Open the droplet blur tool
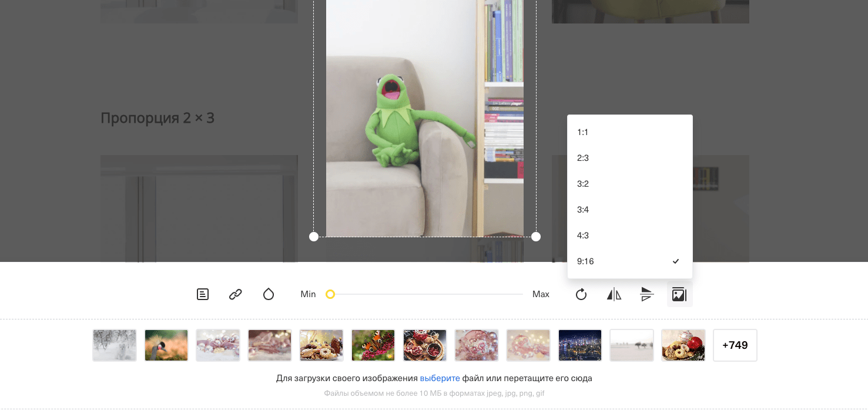 pos(269,294)
